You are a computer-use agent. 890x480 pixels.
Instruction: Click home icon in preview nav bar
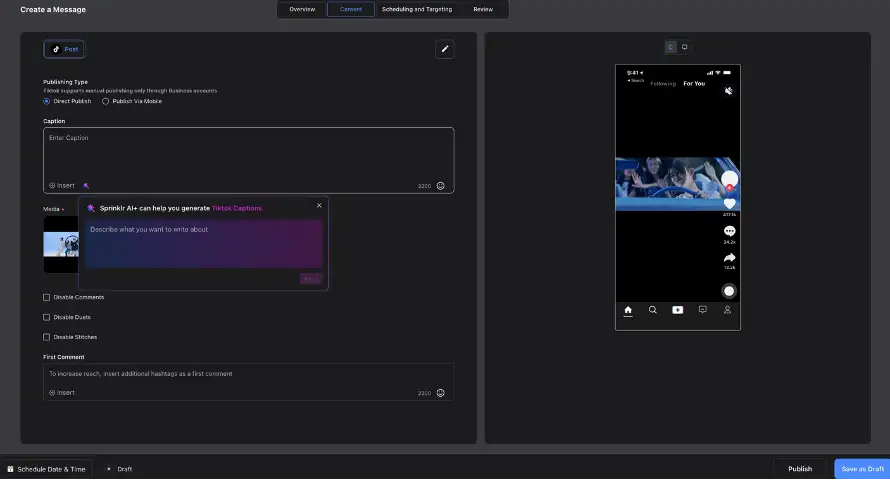point(628,310)
